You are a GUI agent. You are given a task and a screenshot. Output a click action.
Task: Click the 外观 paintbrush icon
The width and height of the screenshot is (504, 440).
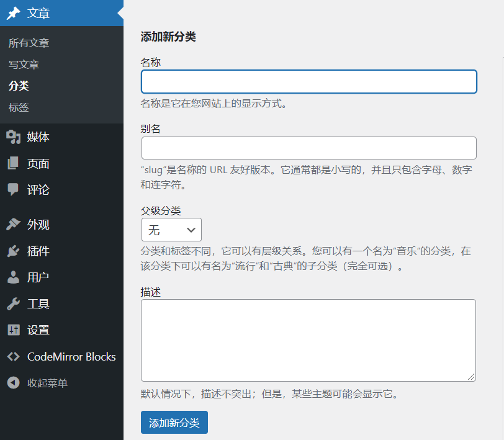click(x=13, y=225)
